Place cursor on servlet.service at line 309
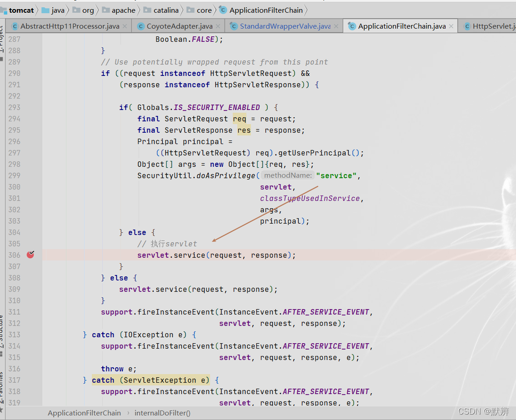Screen dimensions: 516x420 point(153,290)
